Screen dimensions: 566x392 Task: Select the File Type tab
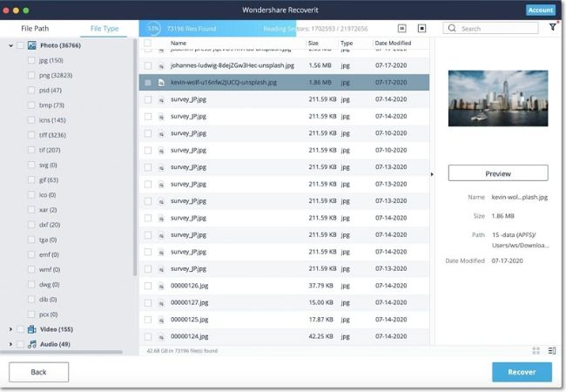(104, 29)
